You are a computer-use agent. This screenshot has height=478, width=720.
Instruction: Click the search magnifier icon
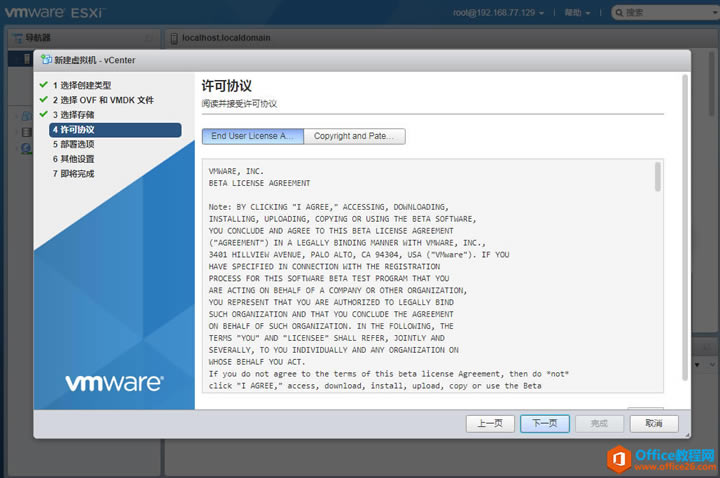619,13
